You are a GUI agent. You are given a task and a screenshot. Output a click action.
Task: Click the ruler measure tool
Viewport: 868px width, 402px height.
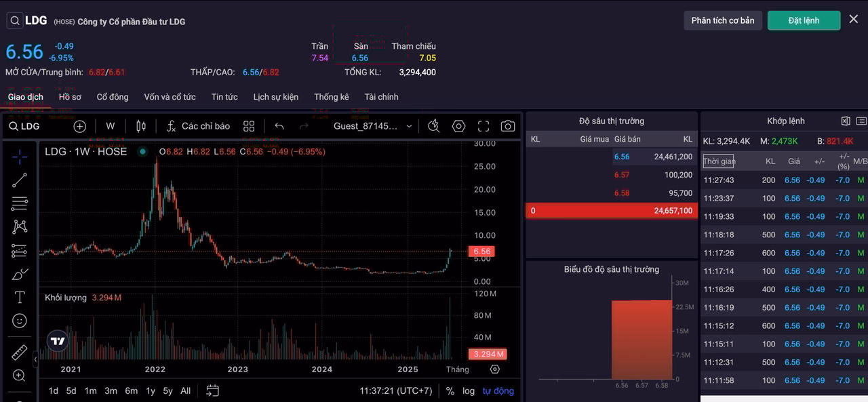coord(20,353)
